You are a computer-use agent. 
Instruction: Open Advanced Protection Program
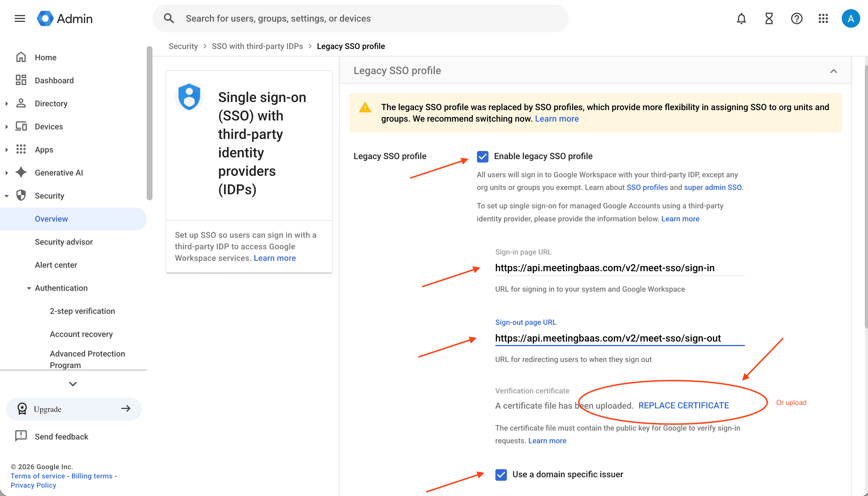click(x=88, y=359)
